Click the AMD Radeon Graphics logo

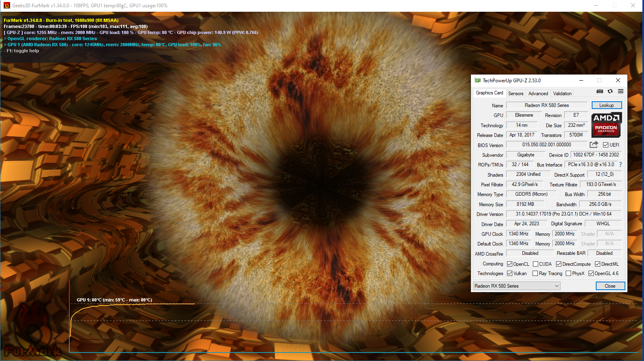(x=606, y=125)
